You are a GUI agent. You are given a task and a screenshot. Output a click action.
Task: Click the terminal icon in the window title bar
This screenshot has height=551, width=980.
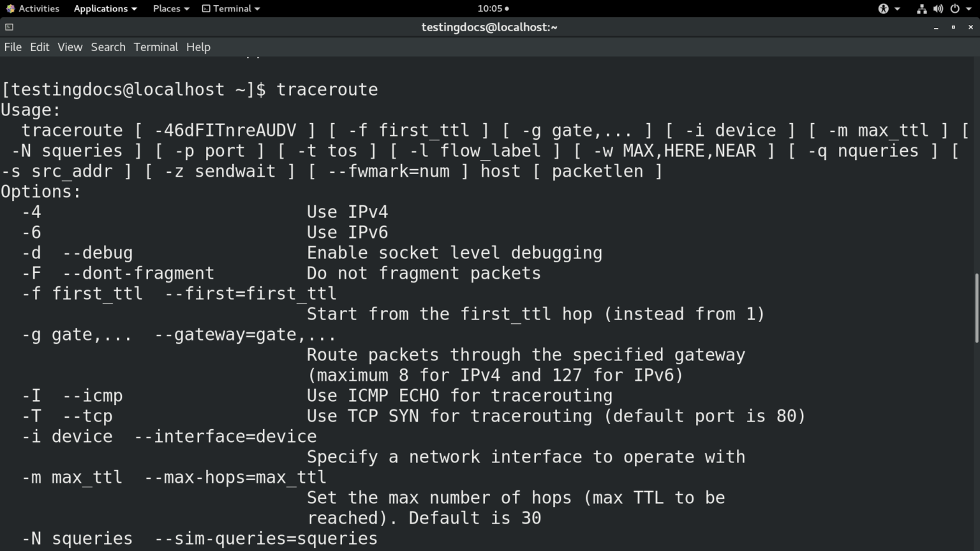tap(9, 27)
